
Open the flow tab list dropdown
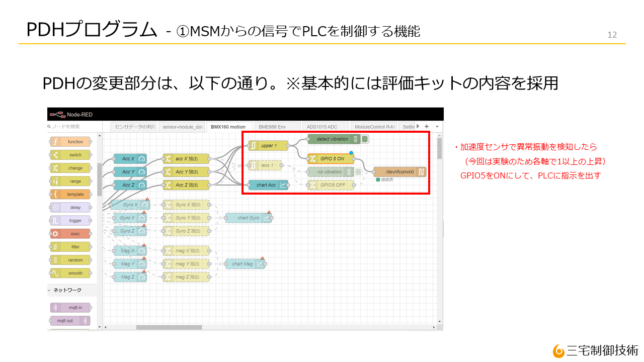pyautogui.click(x=437, y=127)
